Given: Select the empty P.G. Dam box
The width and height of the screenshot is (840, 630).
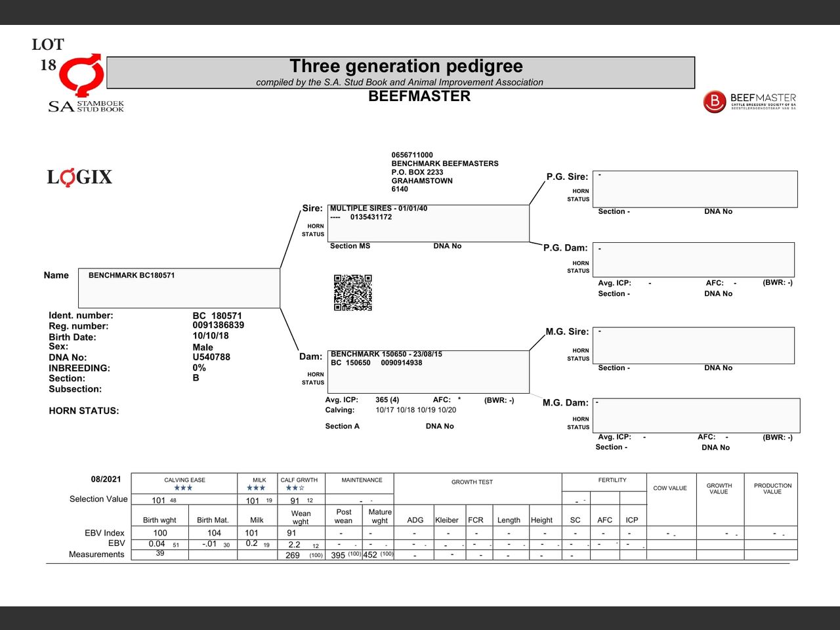Looking at the screenshot, I should (693, 259).
